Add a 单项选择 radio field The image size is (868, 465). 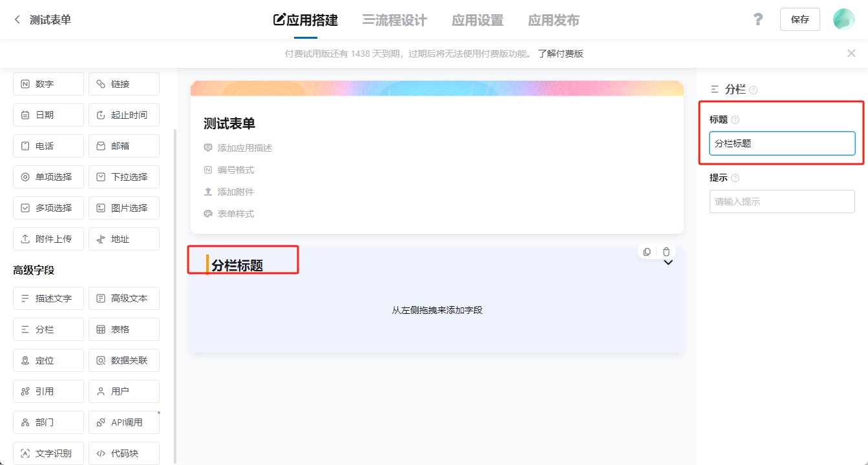point(48,177)
